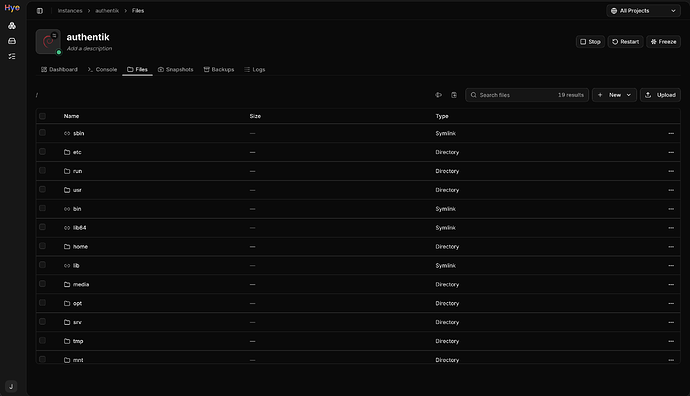Open the opt row actions menu
This screenshot has height=396, width=690.
pyautogui.click(x=671, y=304)
